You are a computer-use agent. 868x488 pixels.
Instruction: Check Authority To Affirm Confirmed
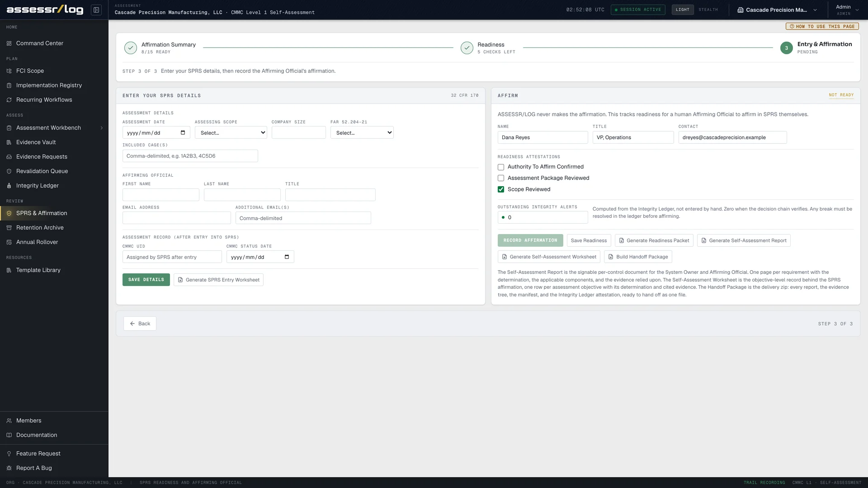coord(501,167)
